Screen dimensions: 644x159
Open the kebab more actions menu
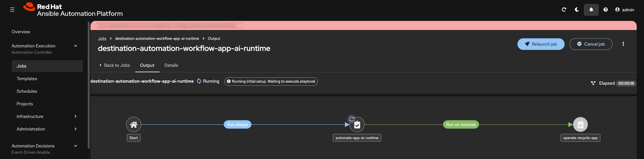point(623,44)
